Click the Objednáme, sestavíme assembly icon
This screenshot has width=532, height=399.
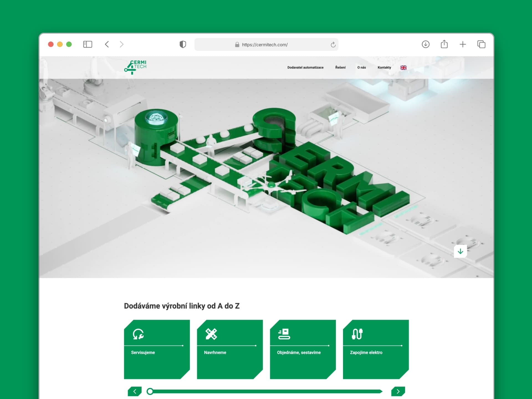[x=283, y=334]
